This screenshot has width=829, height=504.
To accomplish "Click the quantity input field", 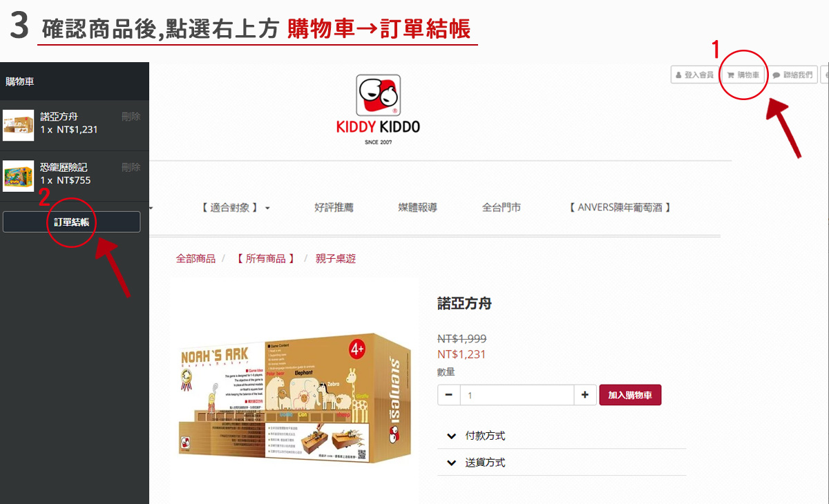I will point(517,395).
